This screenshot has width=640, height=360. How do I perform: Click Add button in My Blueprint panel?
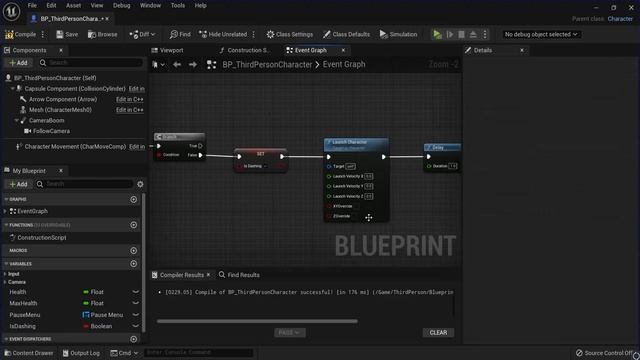point(18,184)
